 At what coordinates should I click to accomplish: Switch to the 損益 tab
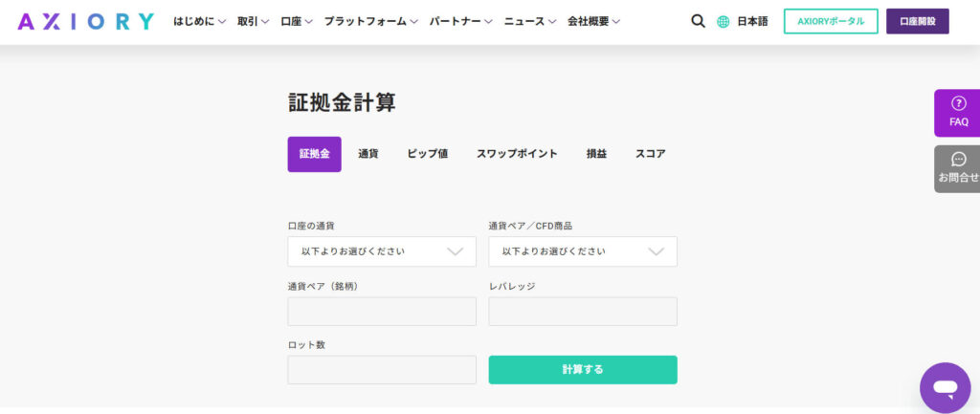[x=596, y=154]
